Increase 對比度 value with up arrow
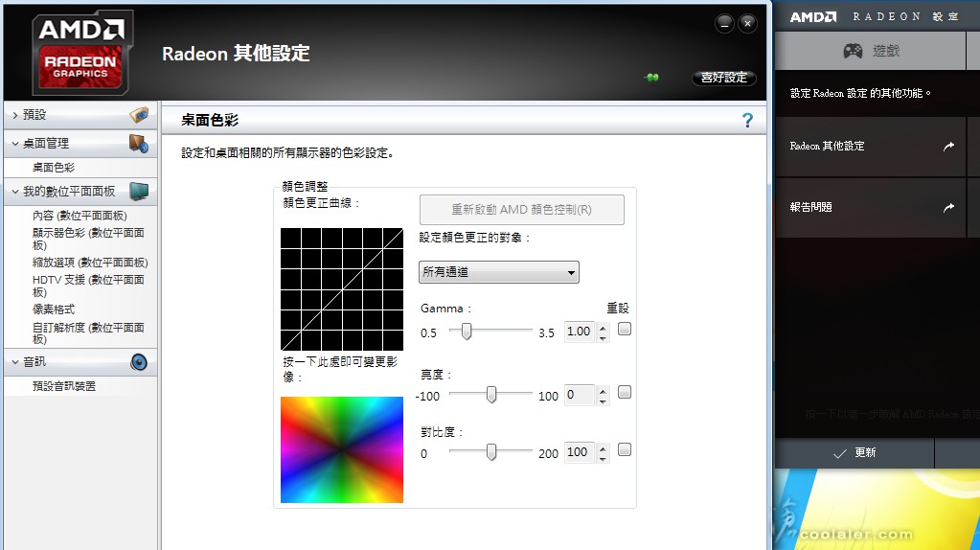The image size is (980, 550). pos(603,448)
